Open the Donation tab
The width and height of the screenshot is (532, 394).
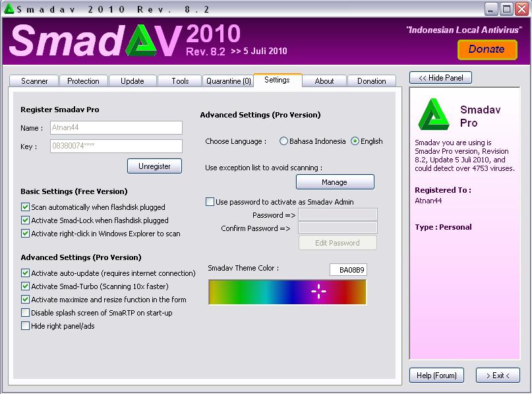coord(372,81)
